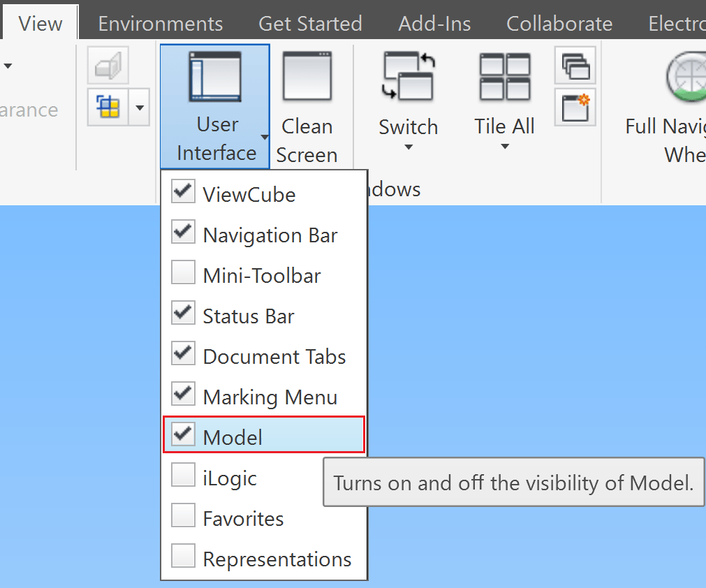Click the Representations entry label

pos(277,559)
